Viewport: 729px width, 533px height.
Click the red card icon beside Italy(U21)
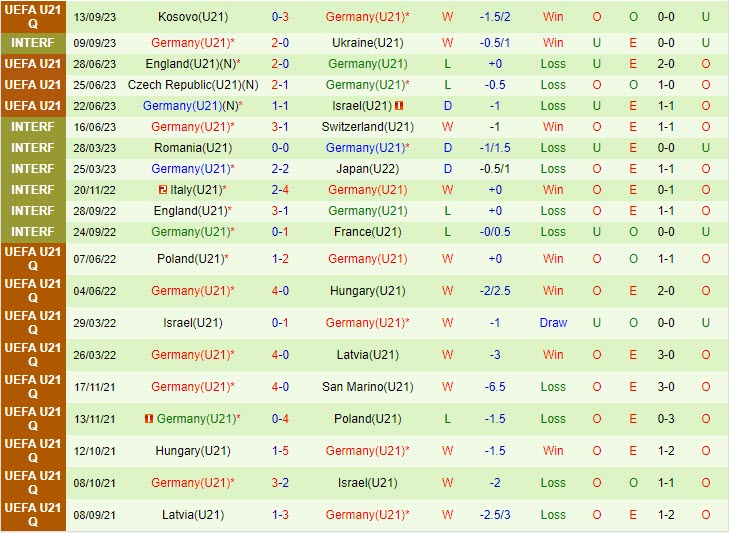click(163, 190)
